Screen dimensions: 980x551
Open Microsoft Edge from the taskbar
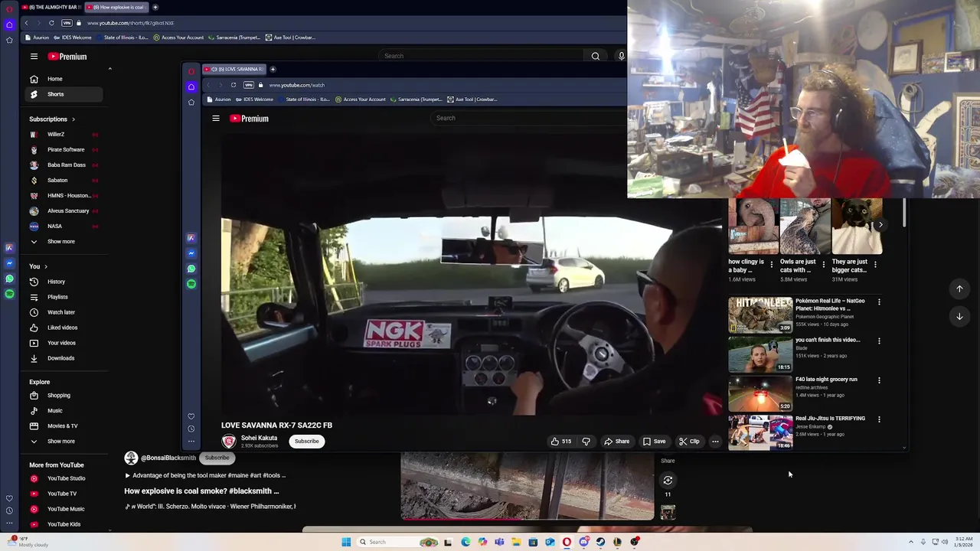[465, 542]
